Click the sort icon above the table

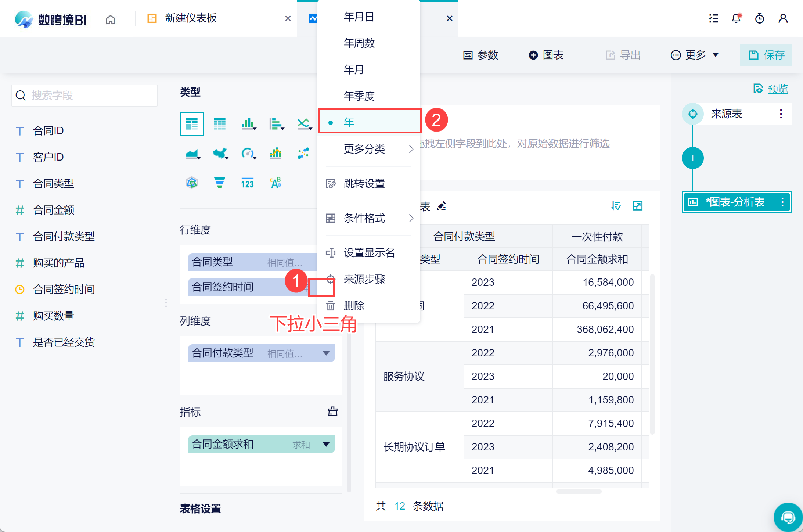(x=616, y=206)
